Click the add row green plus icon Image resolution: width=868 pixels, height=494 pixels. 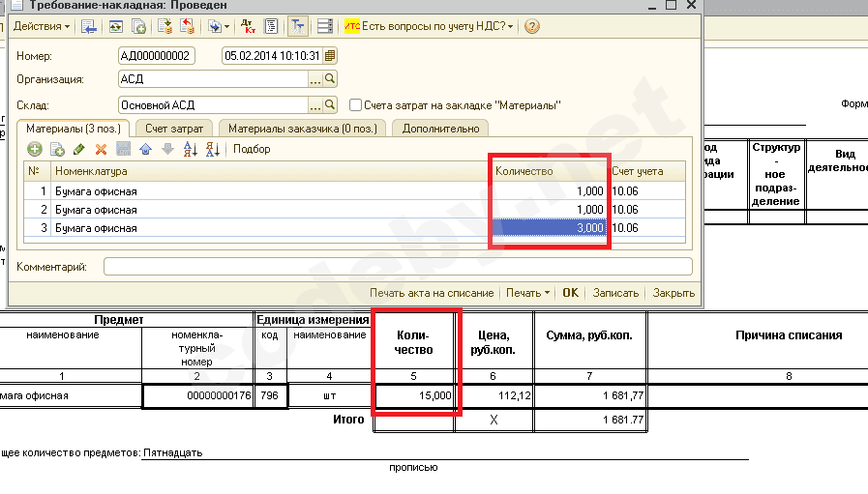[35, 149]
